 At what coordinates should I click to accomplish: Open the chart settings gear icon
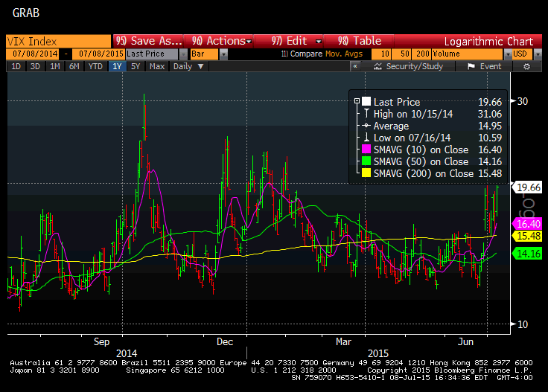tap(526, 66)
